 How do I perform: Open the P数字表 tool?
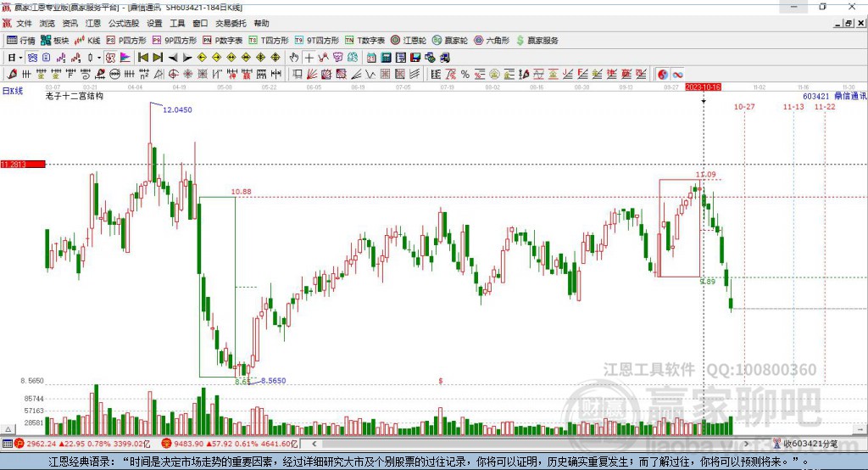point(223,41)
